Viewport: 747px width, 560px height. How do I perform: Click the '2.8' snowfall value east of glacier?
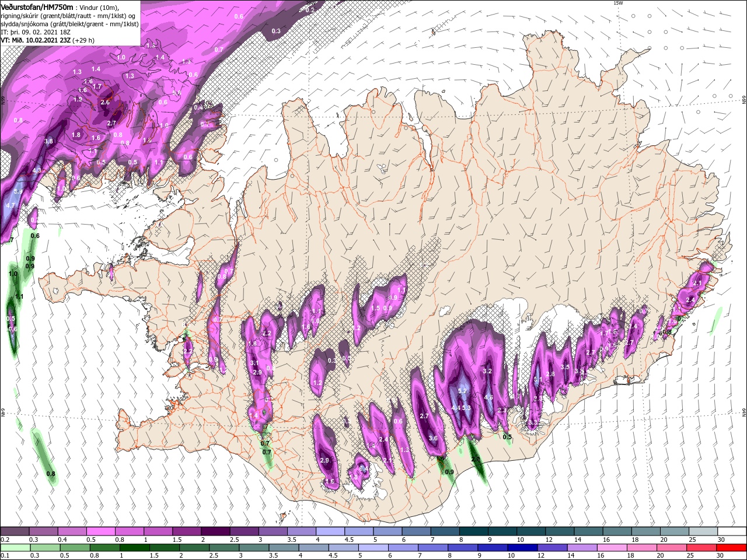[550, 374]
